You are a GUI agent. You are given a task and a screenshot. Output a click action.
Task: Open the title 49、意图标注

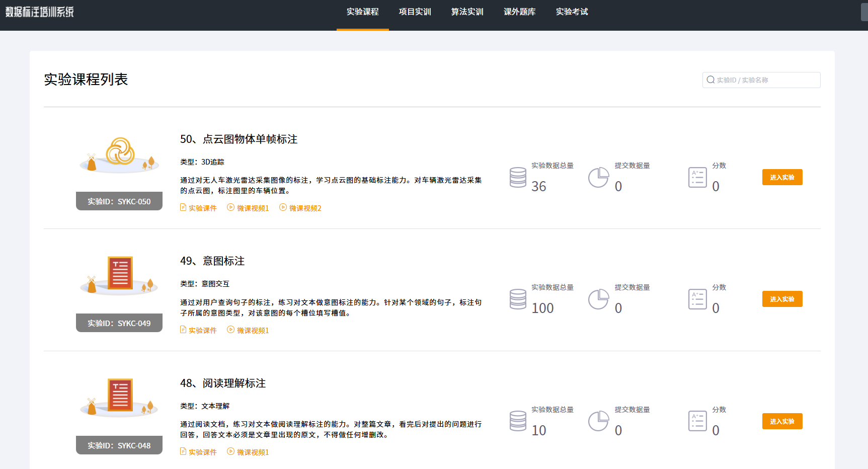click(212, 261)
